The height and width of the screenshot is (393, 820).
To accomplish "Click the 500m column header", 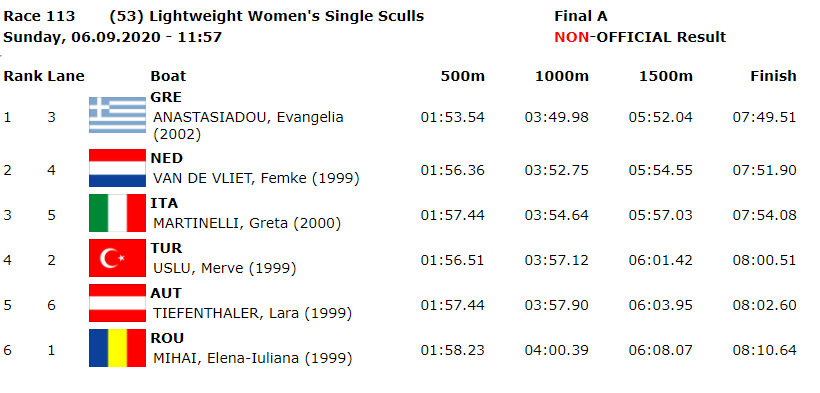I will (x=462, y=76).
